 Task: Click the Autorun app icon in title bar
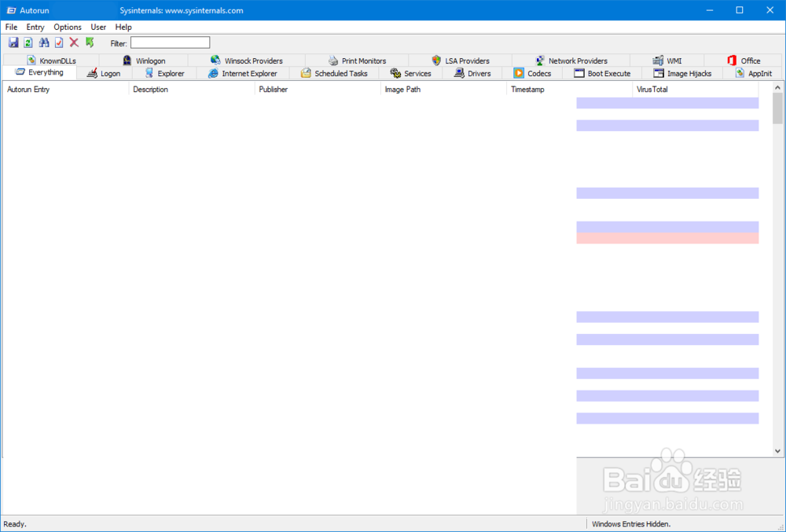11,10
